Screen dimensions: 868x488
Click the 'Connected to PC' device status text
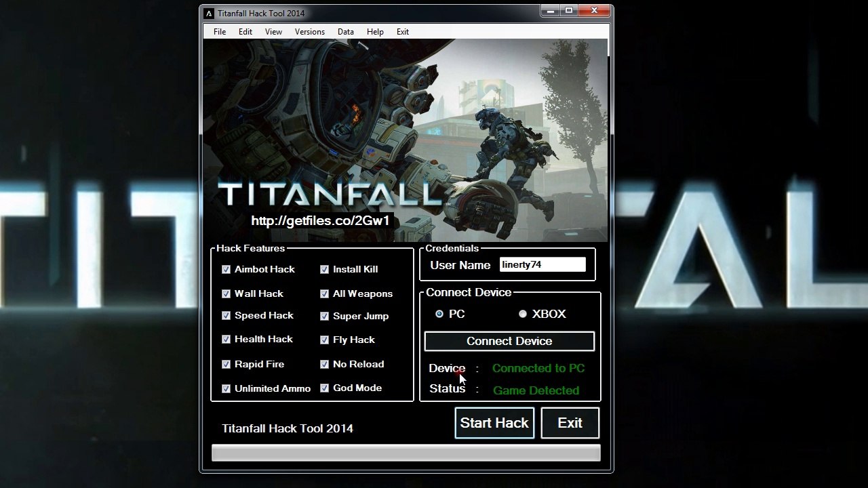coord(538,368)
